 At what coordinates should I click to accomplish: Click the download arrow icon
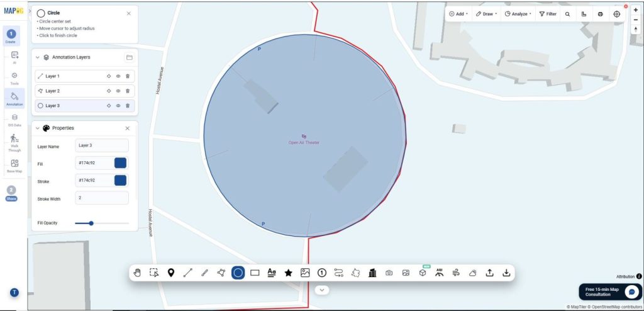(506, 273)
